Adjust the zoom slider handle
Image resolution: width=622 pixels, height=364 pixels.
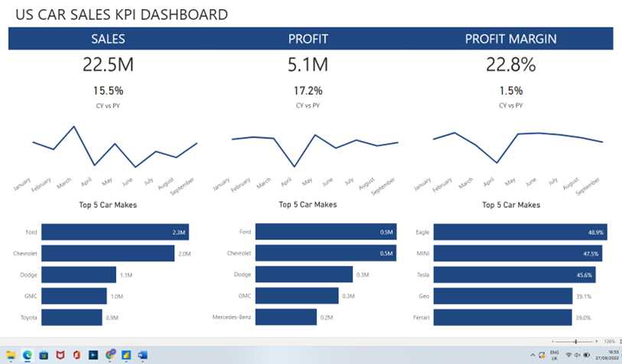(575, 341)
